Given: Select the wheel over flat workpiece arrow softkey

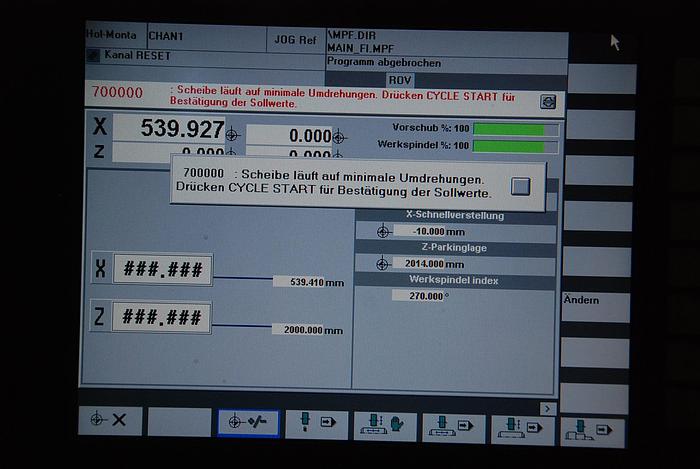Looking at the screenshot, I should pos(454,428).
